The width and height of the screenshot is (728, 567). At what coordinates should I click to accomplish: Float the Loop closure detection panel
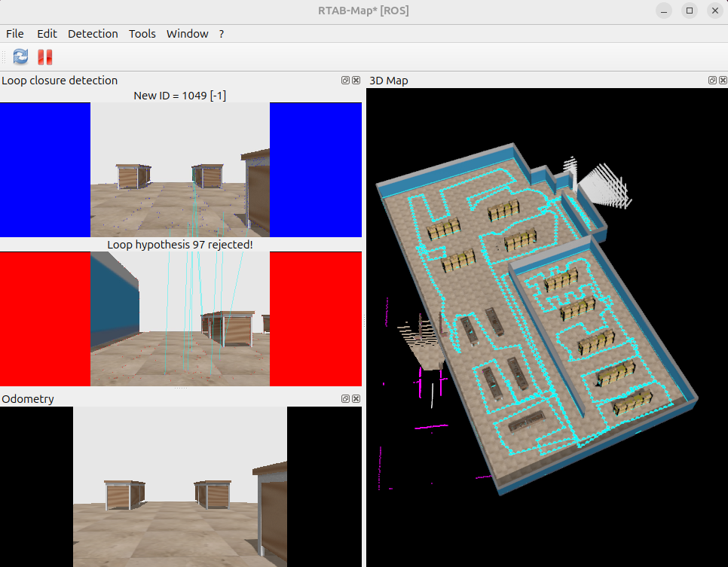[x=345, y=81]
